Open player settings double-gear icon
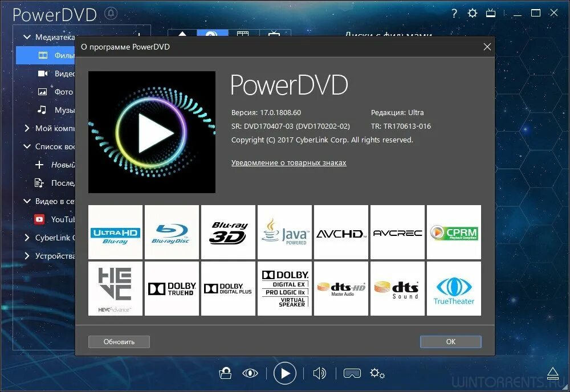 click(377, 373)
